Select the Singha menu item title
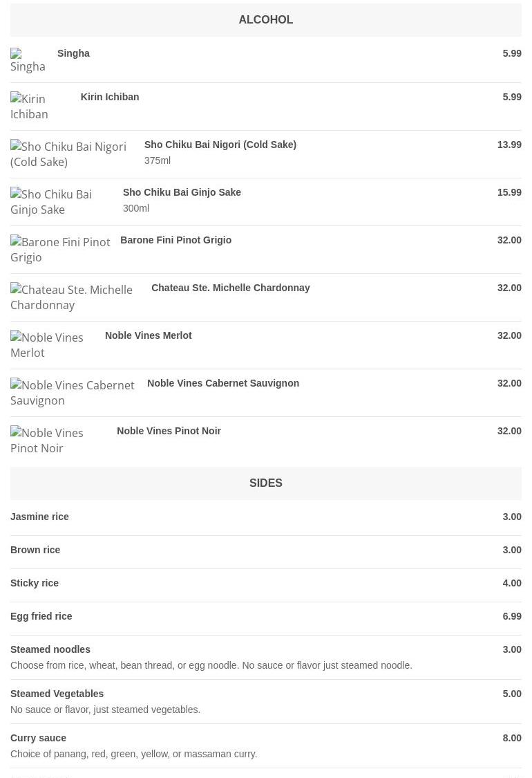 click(x=73, y=53)
